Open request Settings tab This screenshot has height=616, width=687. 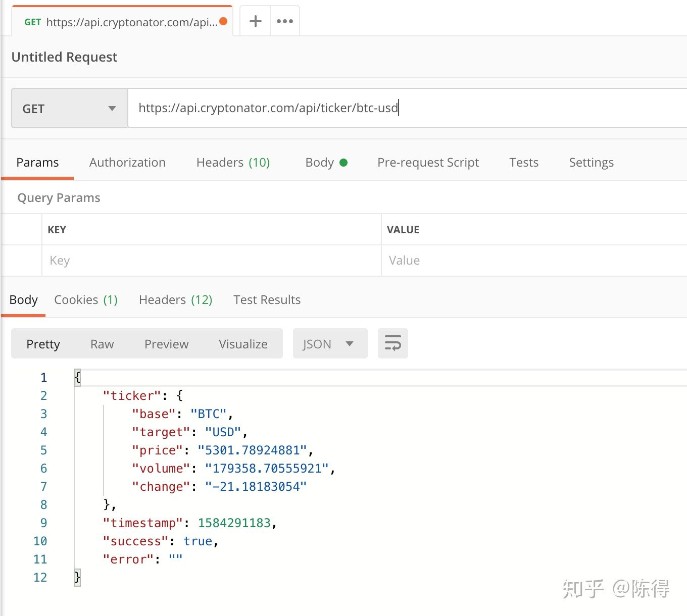tap(591, 162)
